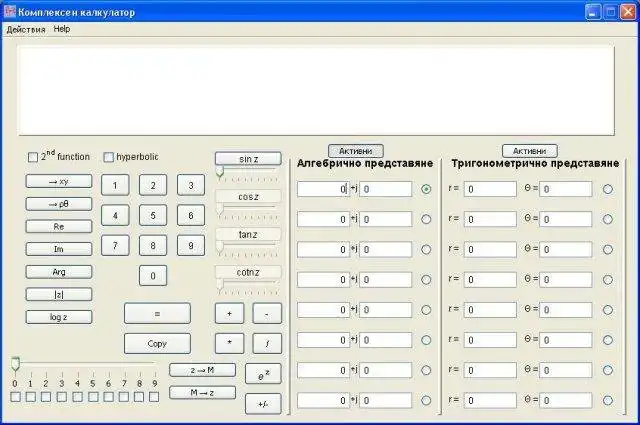Viewport: 640px width, 425px height.
Task: Select the checked radio button in first algebraic row
Action: 426,189
